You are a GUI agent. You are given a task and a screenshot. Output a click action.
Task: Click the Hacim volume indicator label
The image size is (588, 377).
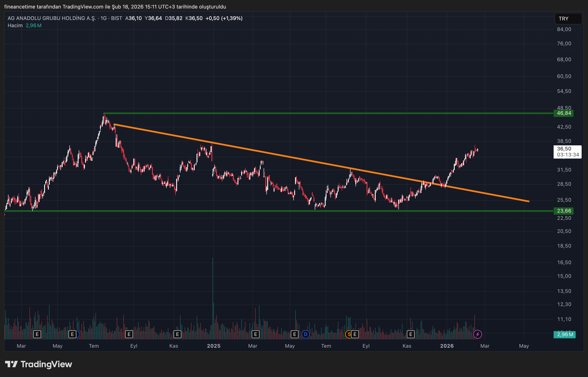15,25
